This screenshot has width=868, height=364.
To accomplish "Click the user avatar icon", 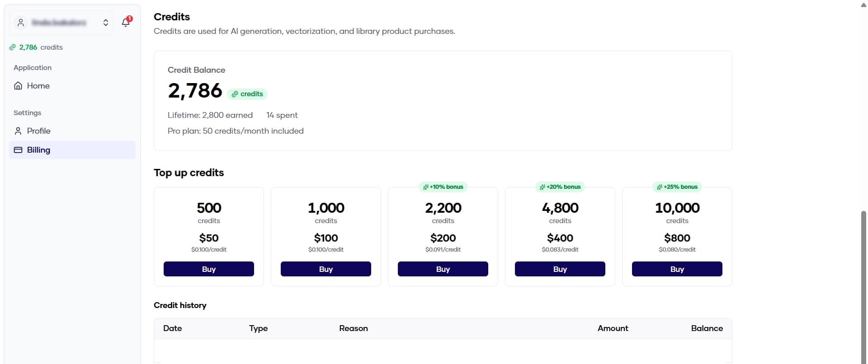I will click(x=21, y=23).
